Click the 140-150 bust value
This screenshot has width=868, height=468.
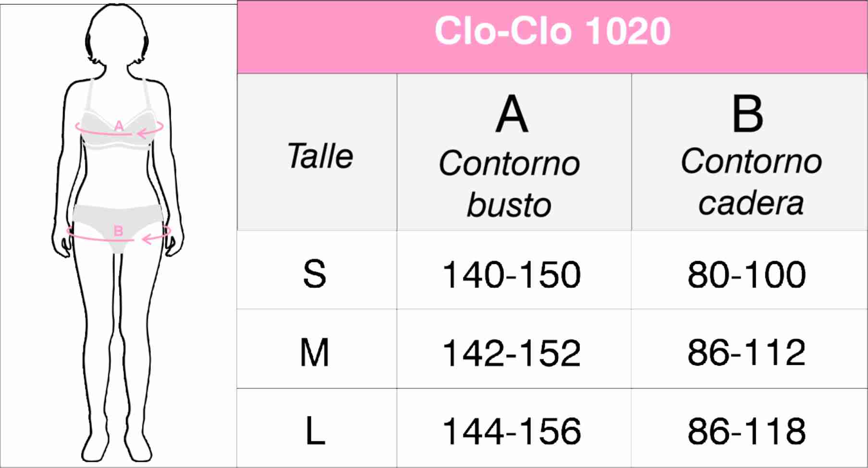click(x=512, y=275)
